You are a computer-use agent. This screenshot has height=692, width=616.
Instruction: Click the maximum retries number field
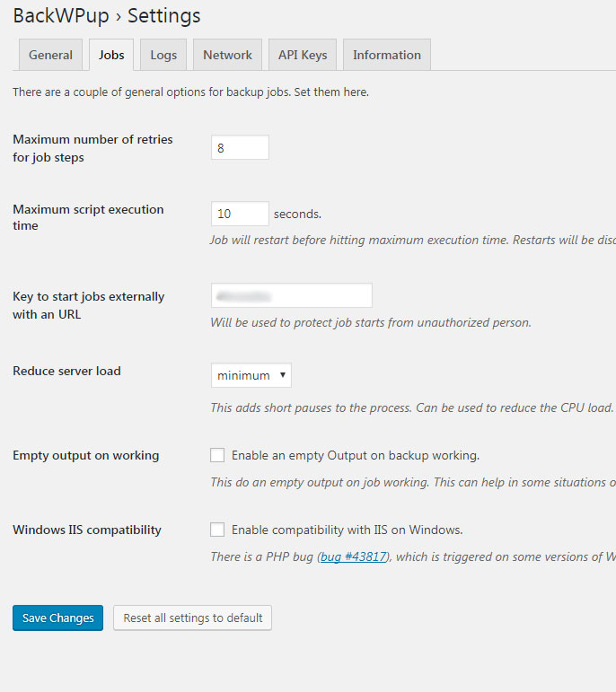coord(240,147)
